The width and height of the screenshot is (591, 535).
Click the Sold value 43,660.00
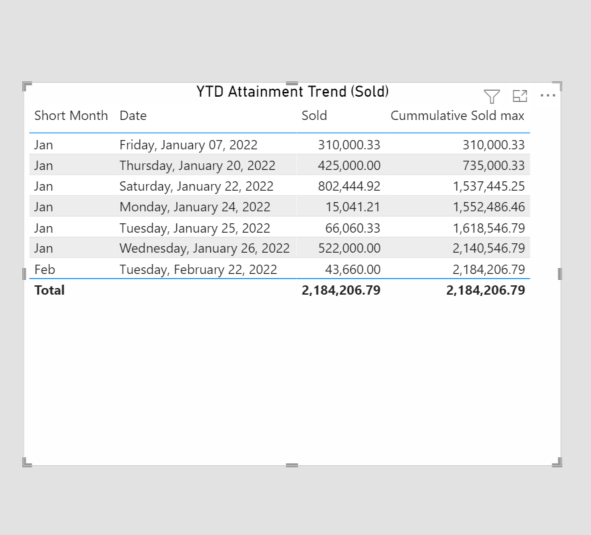click(353, 270)
